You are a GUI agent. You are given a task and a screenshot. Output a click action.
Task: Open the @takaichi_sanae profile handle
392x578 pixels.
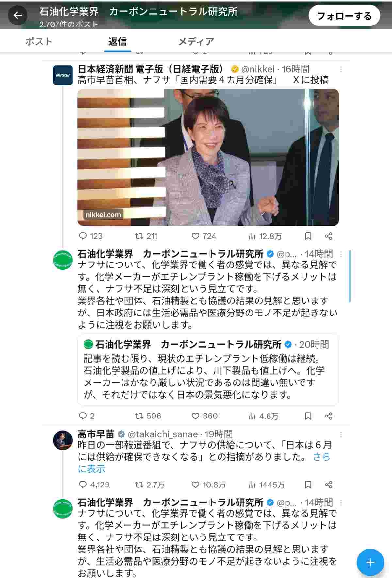tap(162, 434)
